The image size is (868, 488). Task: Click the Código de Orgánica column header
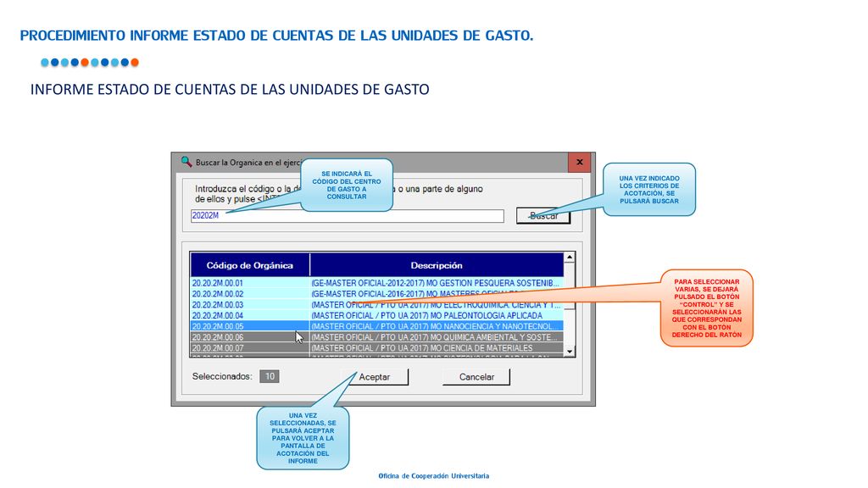pos(250,265)
